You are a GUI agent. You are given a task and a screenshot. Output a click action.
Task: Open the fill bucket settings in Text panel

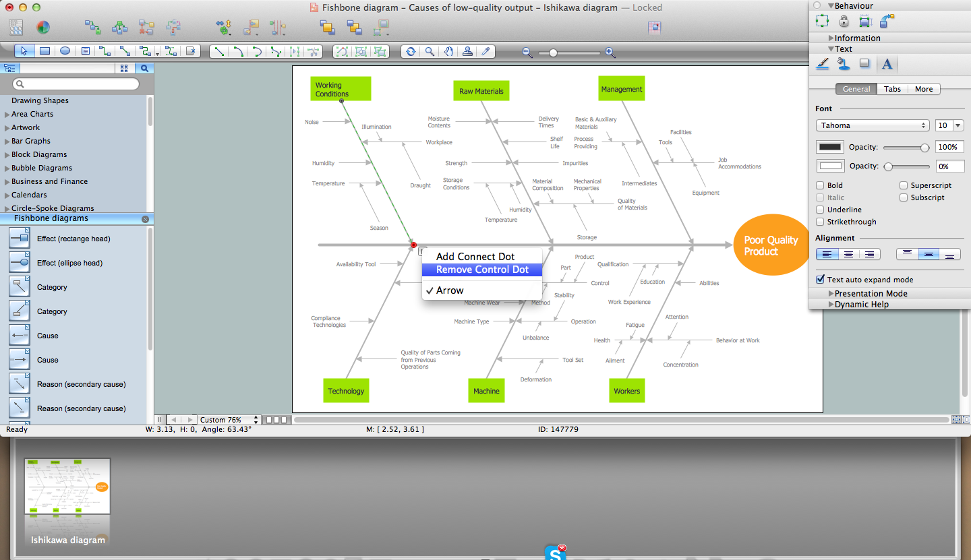pyautogui.click(x=843, y=64)
